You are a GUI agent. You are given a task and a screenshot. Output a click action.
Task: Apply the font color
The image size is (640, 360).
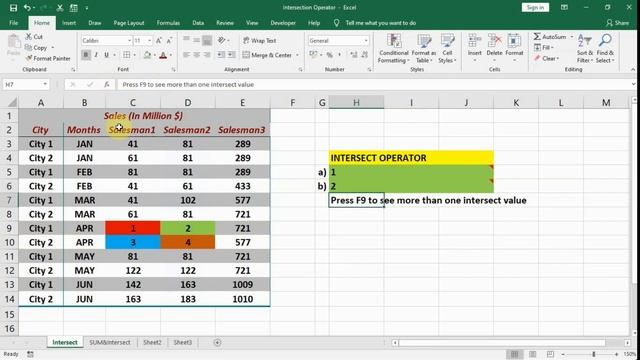point(163,55)
